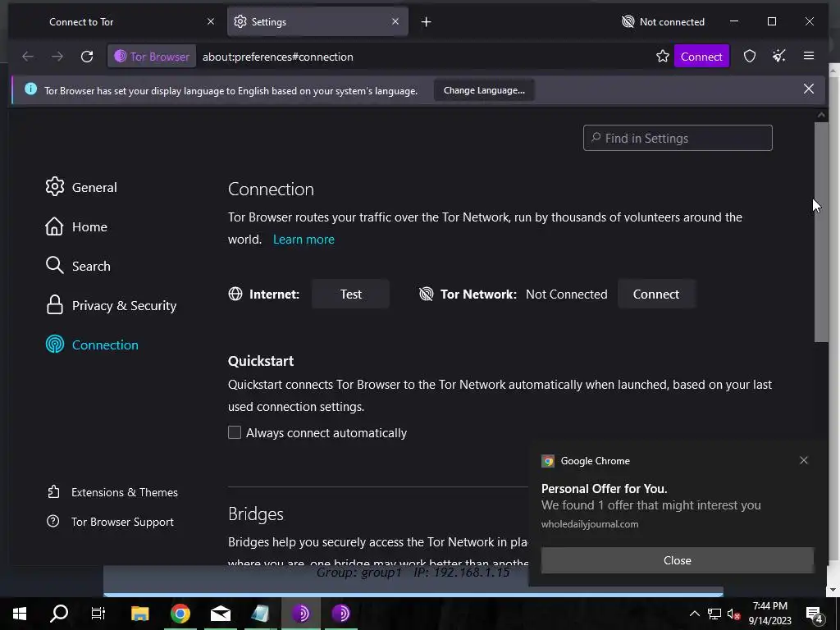
Task: Click Close in Chrome notification
Action: [677, 559]
